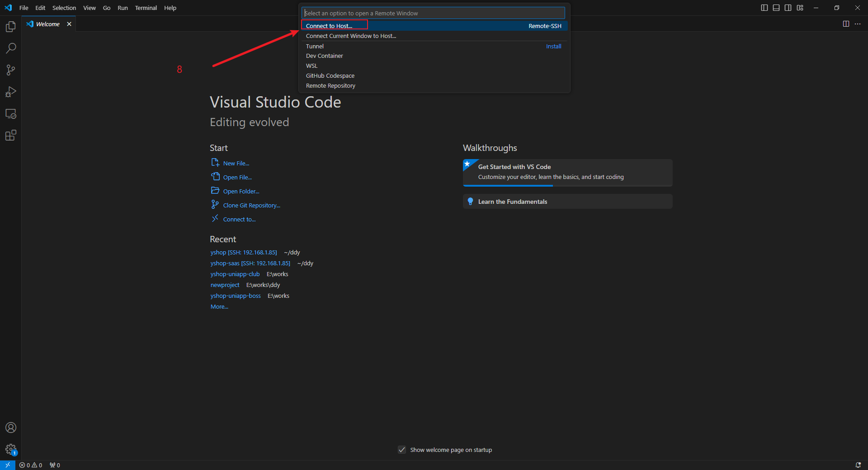
Task: Click the Connect to... link
Action: (x=239, y=219)
